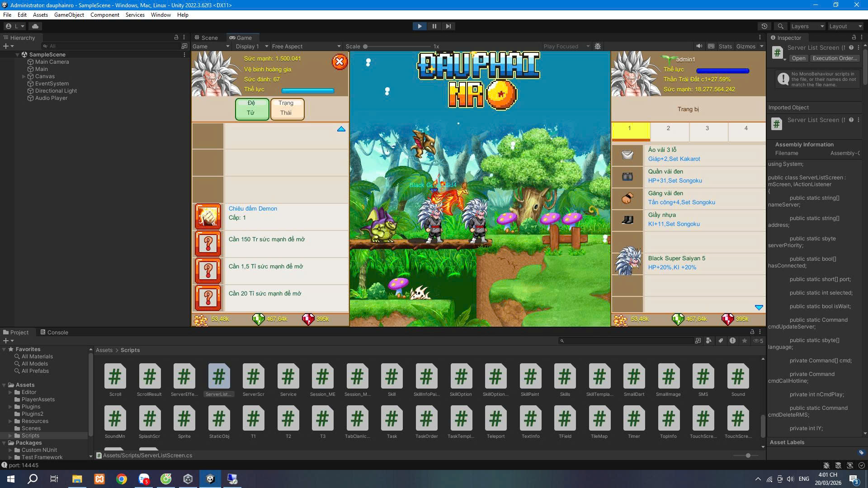This screenshot has width=868, height=488.
Task: Switch to the Console tab
Action: point(54,332)
